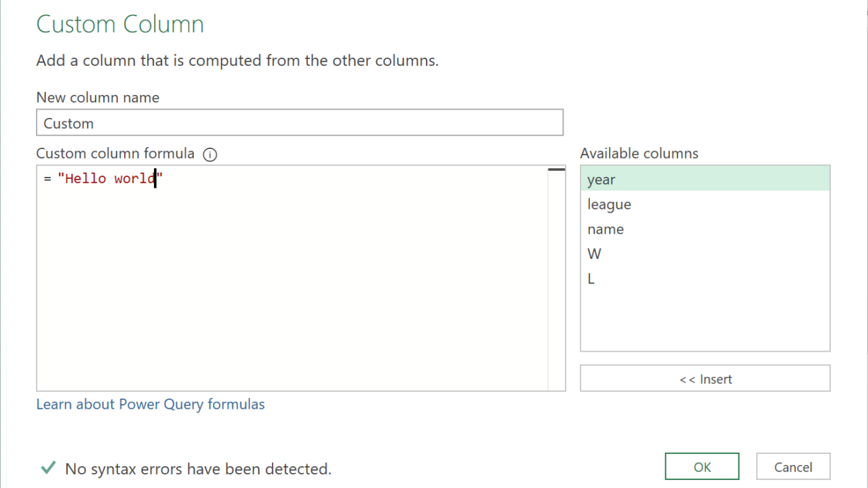Click the equals sign in the formula
868x488 pixels.
[x=47, y=179]
